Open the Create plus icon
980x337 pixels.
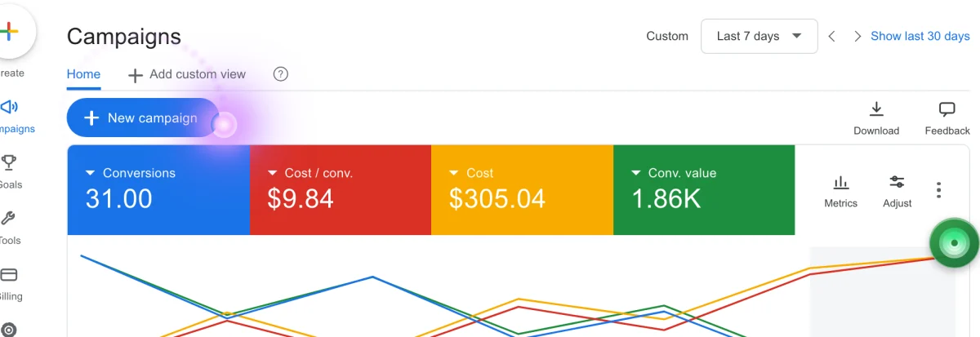coord(8,33)
